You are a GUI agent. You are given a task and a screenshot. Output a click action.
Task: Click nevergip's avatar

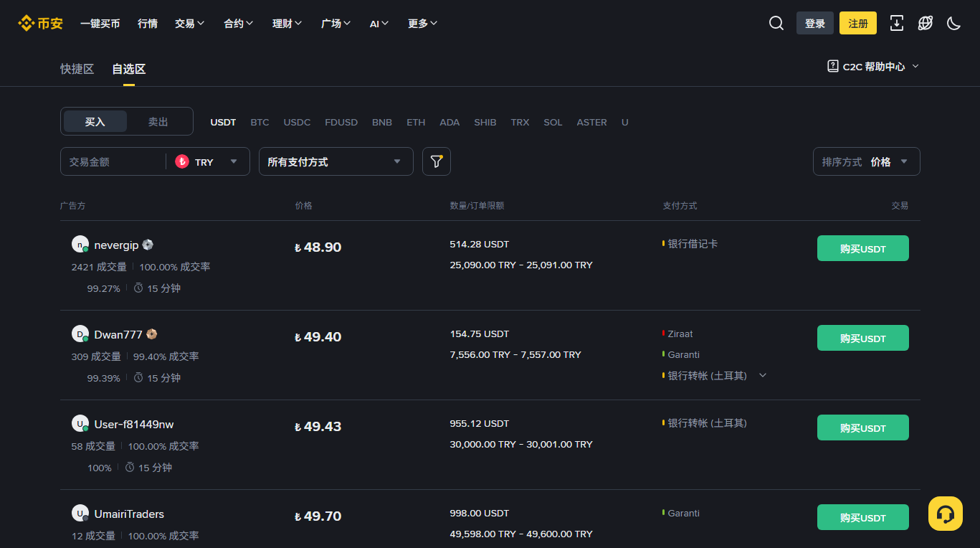click(80, 244)
